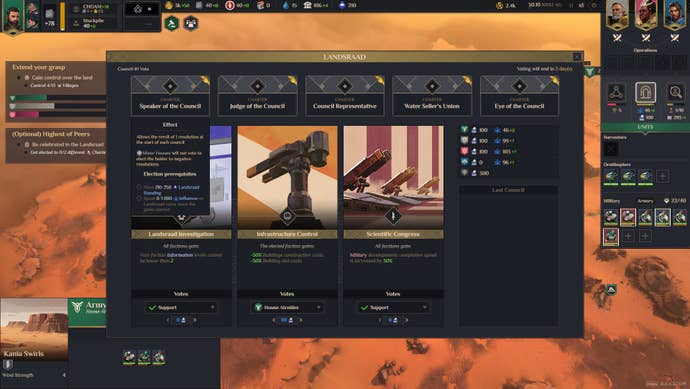Open the Infrastructure Control resolution title
690x389 pixels.
click(x=287, y=234)
